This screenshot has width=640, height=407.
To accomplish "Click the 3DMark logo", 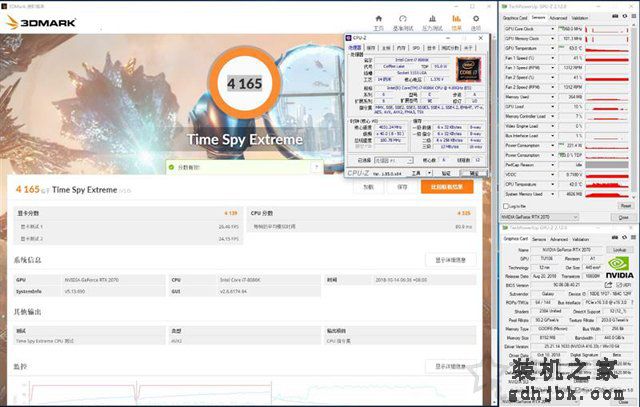I will 41,22.
